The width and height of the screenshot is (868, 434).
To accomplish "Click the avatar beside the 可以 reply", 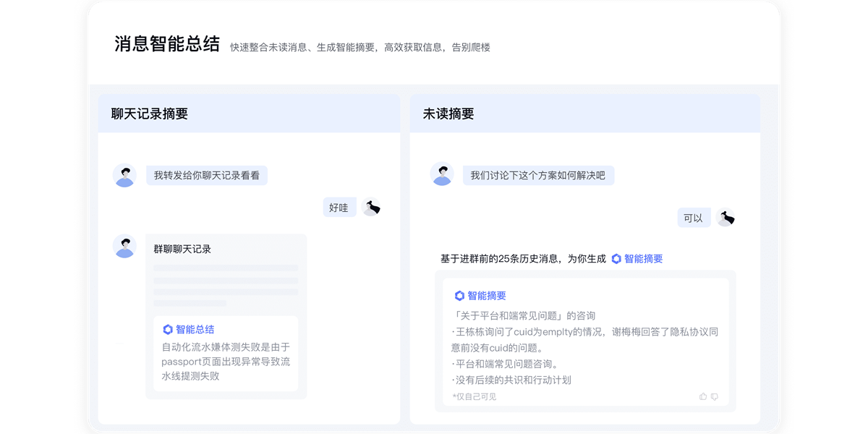I will tap(726, 217).
